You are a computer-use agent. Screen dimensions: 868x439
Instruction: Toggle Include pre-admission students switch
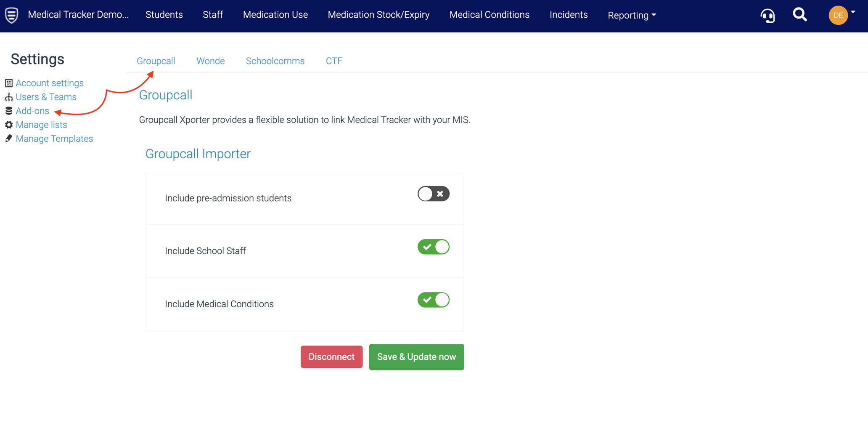(433, 194)
